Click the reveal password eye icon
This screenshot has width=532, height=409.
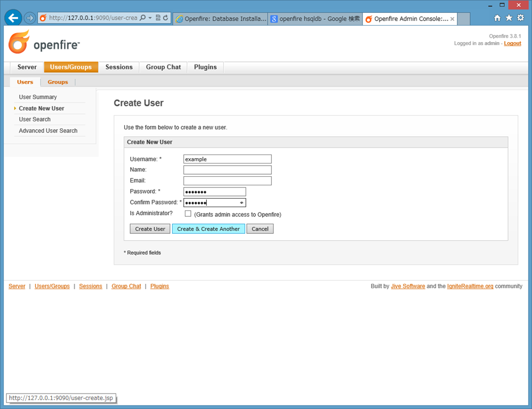(241, 203)
